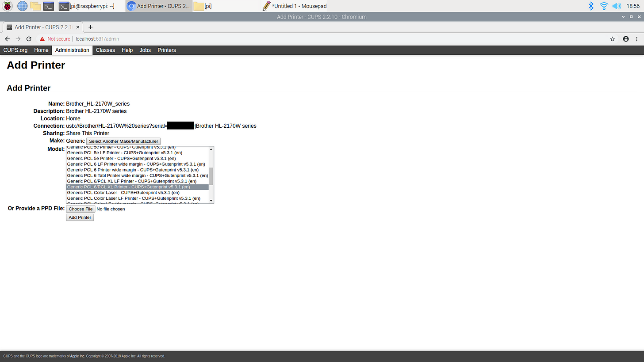The width and height of the screenshot is (644, 362).
Task: View the Not secure site warning
Action: click(55, 39)
